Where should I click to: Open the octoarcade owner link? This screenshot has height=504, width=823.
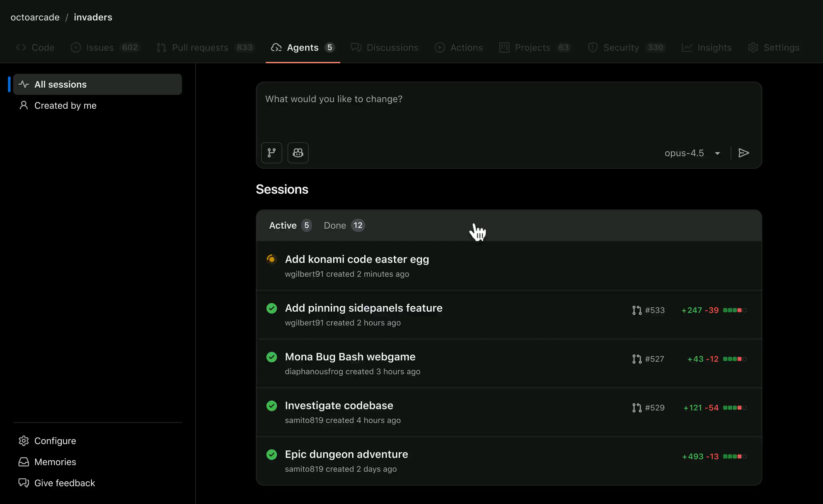tap(35, 17)
